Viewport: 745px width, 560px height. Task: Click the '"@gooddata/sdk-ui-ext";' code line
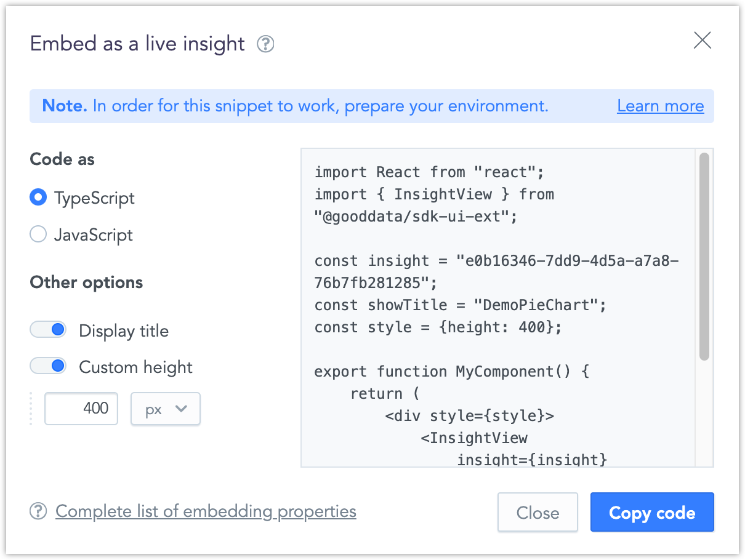[416, 217]
